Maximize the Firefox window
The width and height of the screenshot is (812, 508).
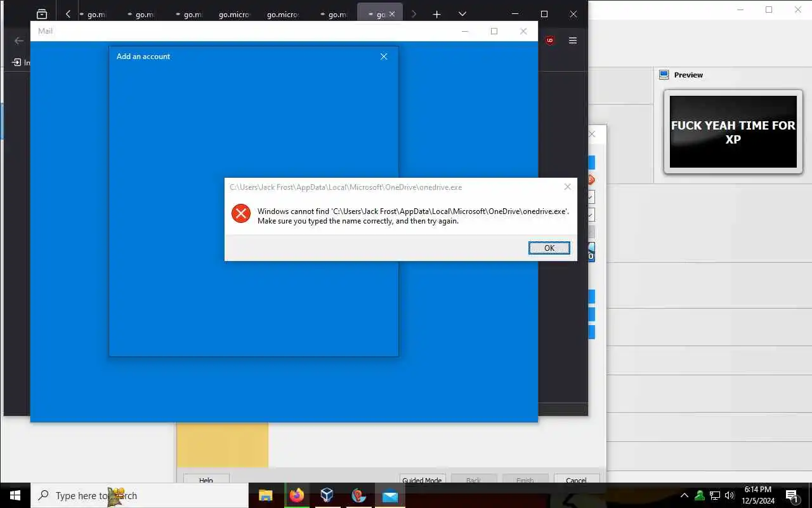pyautogui.click(x=544, y=14)
